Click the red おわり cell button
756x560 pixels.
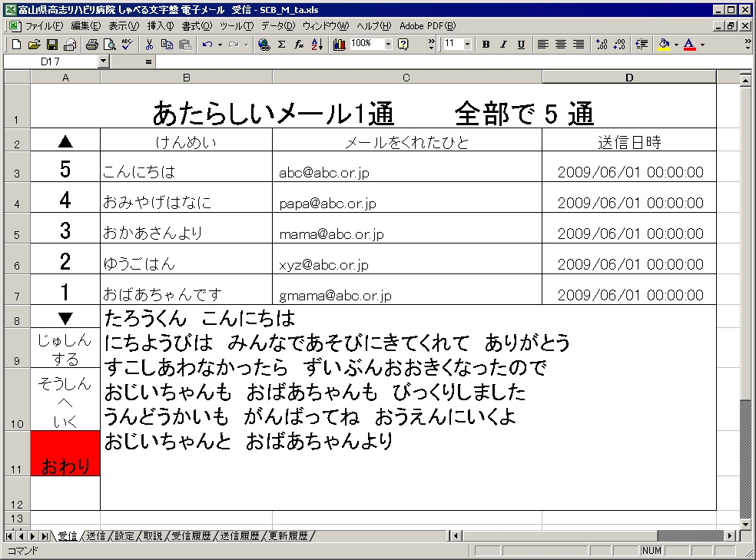point(65,453)
